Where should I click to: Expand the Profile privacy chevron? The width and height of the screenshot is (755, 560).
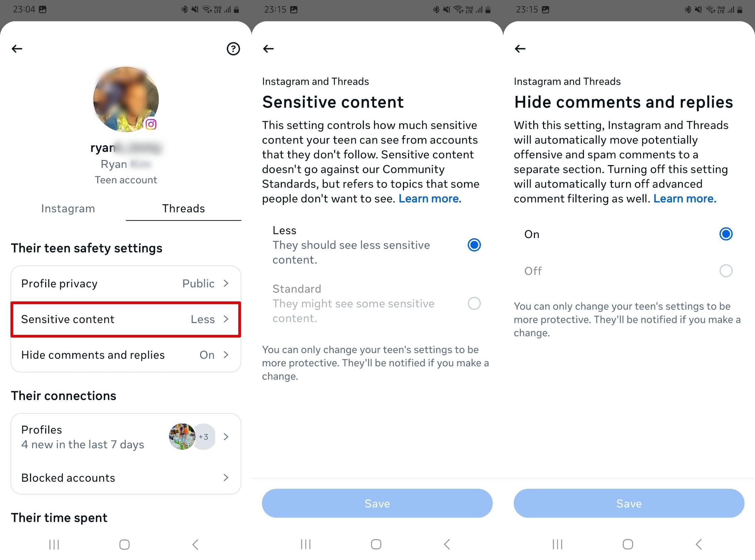[x=226, y=284]
